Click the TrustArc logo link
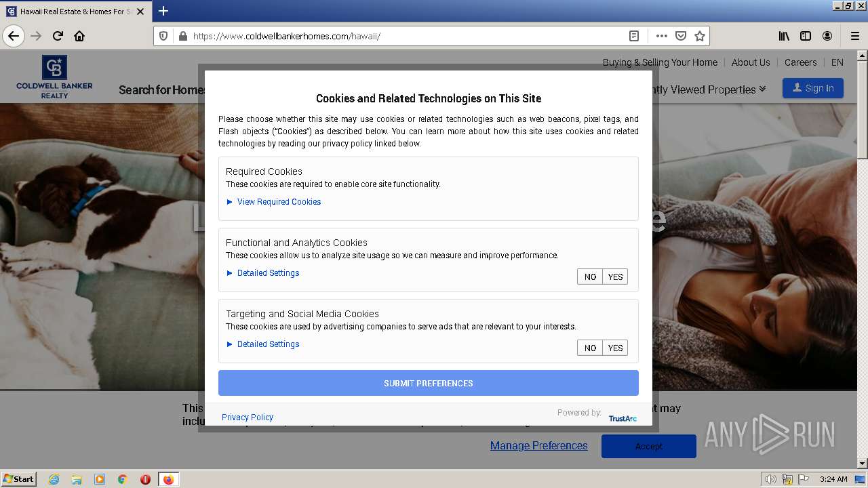868x488 pixels. (x=623, y=418)
